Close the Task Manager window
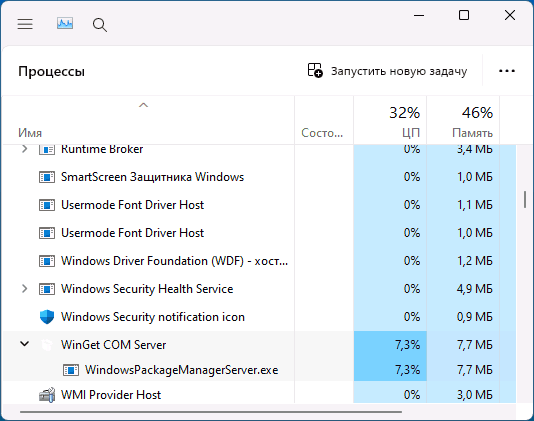Viewport: 534px width, 421px height. (510, 15)
